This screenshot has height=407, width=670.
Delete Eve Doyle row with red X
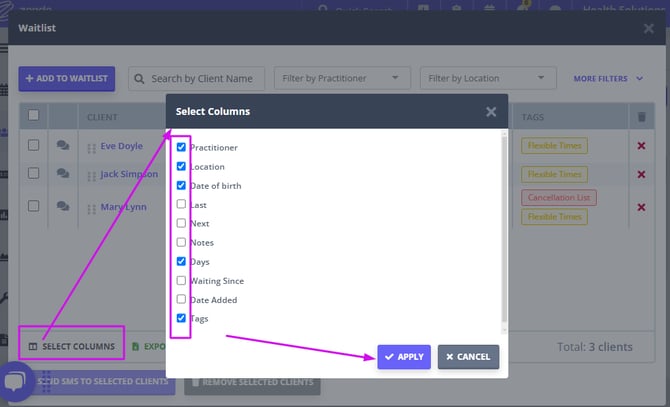[641, 146]
